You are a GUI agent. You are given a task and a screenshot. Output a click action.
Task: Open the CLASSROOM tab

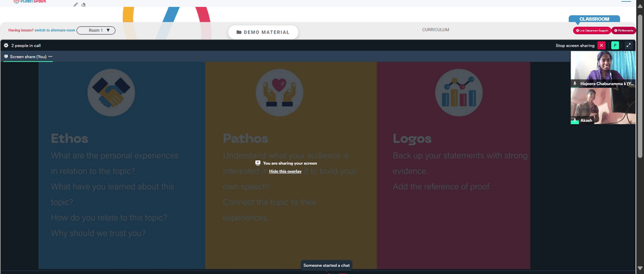click(x=594, y=19)
